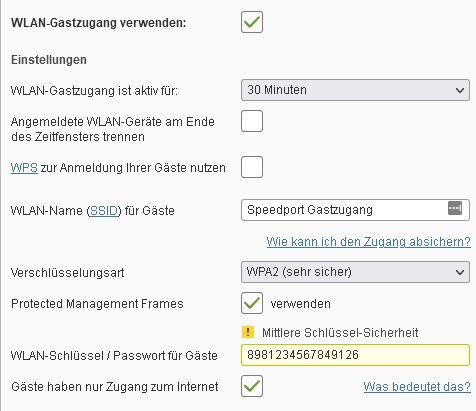This screenshot has width=476, height=411.
Task: Enable WPS for guest login checkbox
Action: pos(252,167)
